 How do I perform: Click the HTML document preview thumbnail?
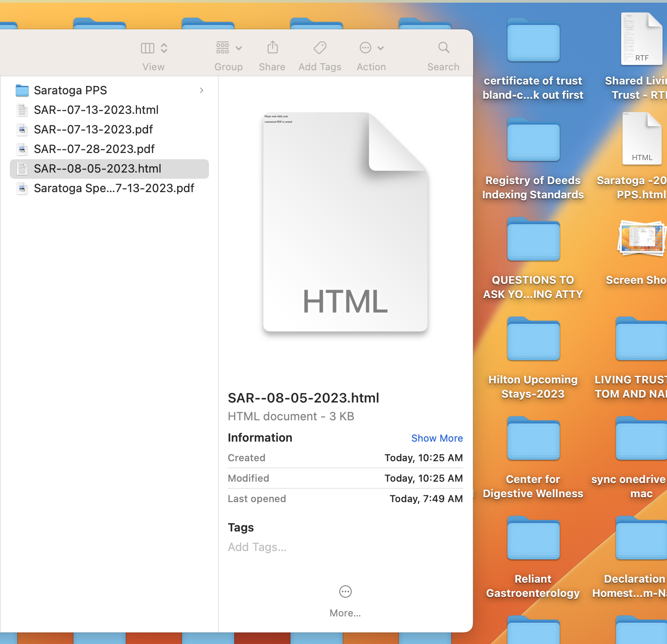[345, 222]
